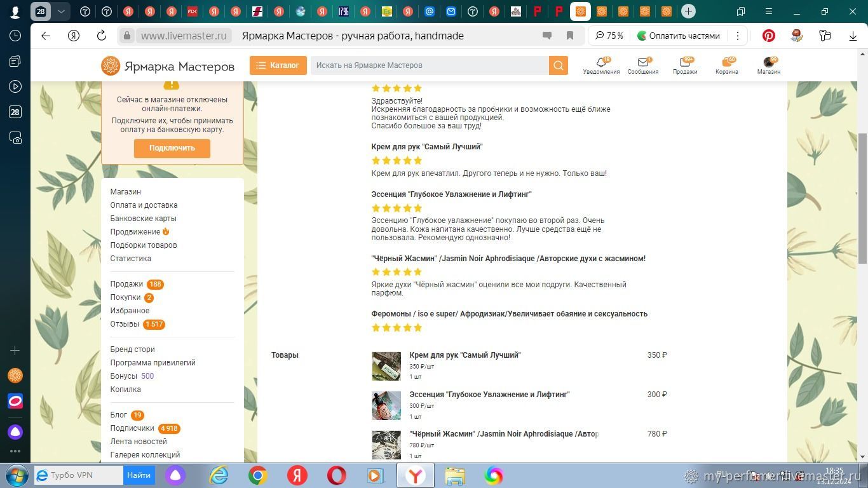868x488 pixels.
Task: Open Продажи icon in the header
Action: [685, 65]
